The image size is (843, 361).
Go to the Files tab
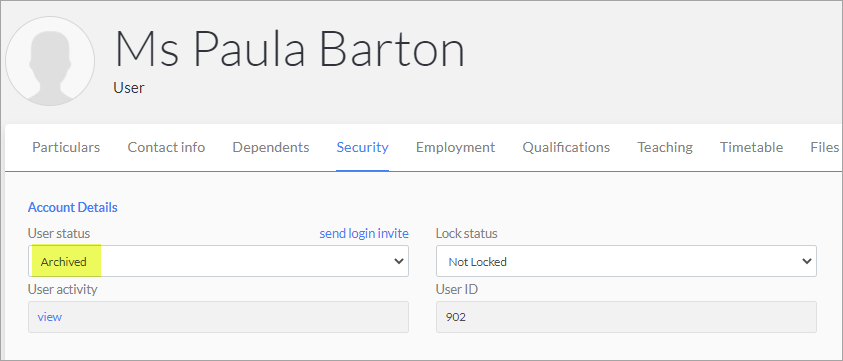pyautogui.click(x=824, y=147)
